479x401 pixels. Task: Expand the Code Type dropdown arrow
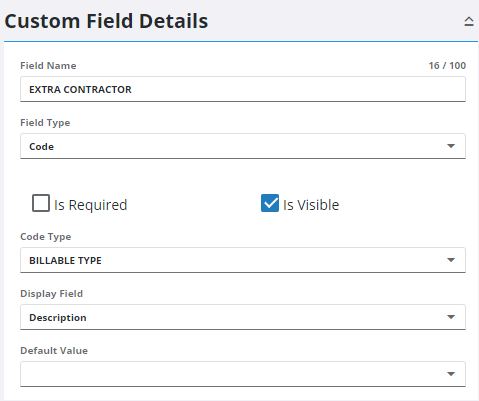[x=451, y=260]
